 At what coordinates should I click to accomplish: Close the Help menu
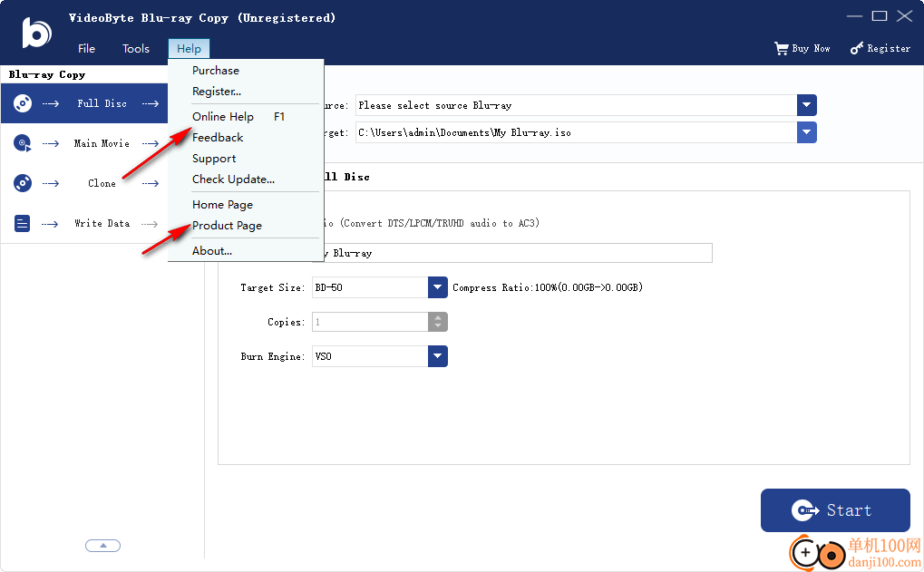pyautogui.click(x=189, y=49)
